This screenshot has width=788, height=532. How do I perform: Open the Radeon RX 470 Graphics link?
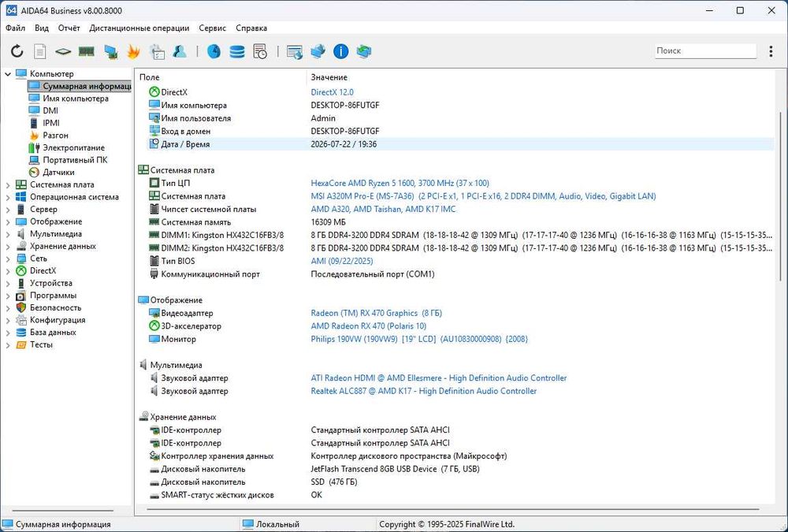coord(377,313)
